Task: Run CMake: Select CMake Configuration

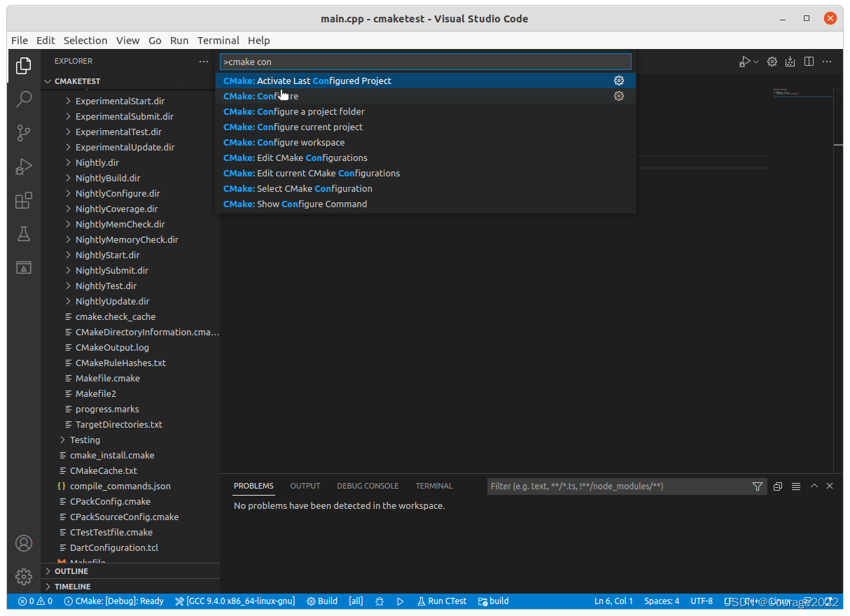Action: coord(426,188)
